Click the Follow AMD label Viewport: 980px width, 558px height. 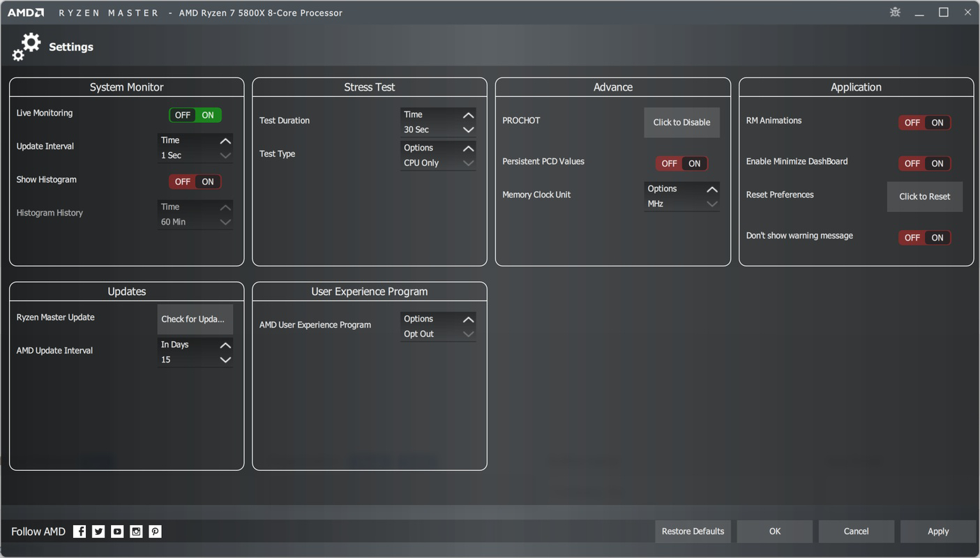click(x=38, y=531)
